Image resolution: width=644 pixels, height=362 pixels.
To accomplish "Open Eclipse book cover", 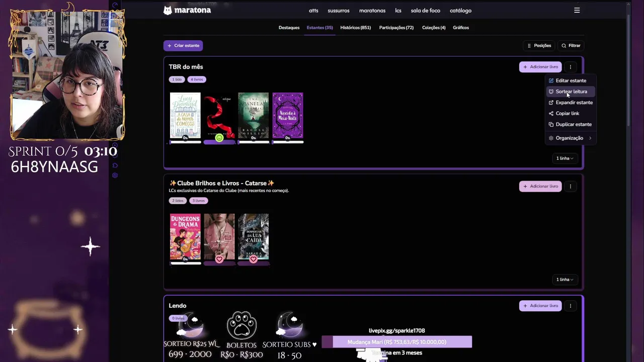I will (219, 115).
